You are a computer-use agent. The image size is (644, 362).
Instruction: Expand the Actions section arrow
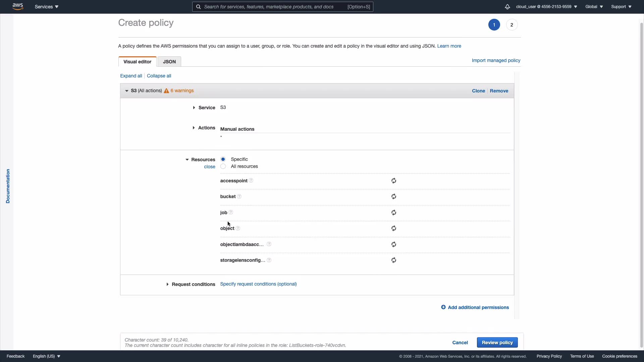tap(194, 128)
